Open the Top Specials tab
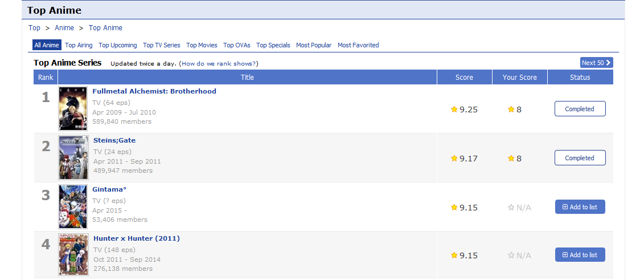644x280 pixels. click(273, 45)
